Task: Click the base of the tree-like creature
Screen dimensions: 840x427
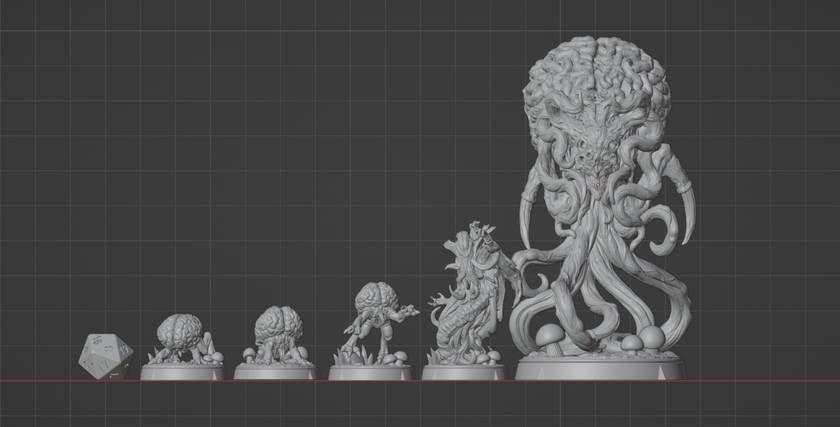Action: coord(464,372)
